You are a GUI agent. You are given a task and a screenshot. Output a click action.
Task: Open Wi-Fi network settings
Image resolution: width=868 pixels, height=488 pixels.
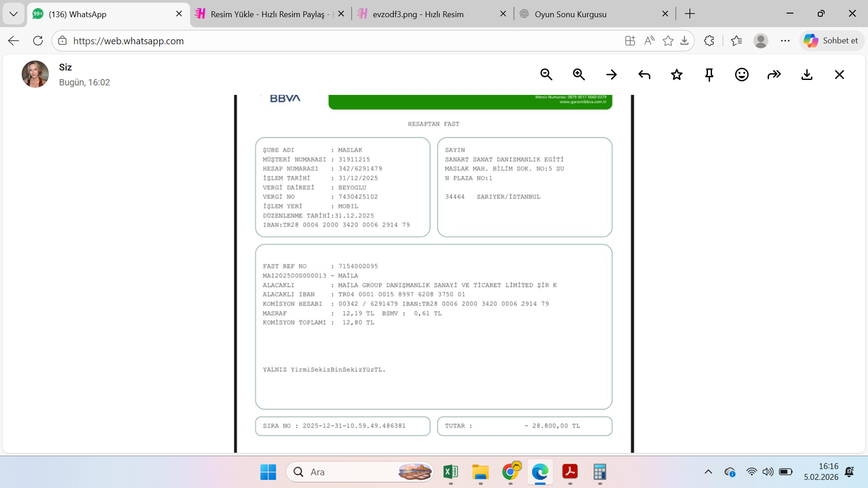click(751, 472)
